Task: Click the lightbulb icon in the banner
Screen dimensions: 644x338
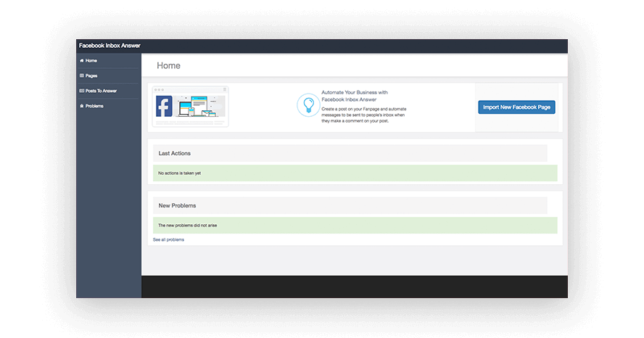Action: click(307, 105)
